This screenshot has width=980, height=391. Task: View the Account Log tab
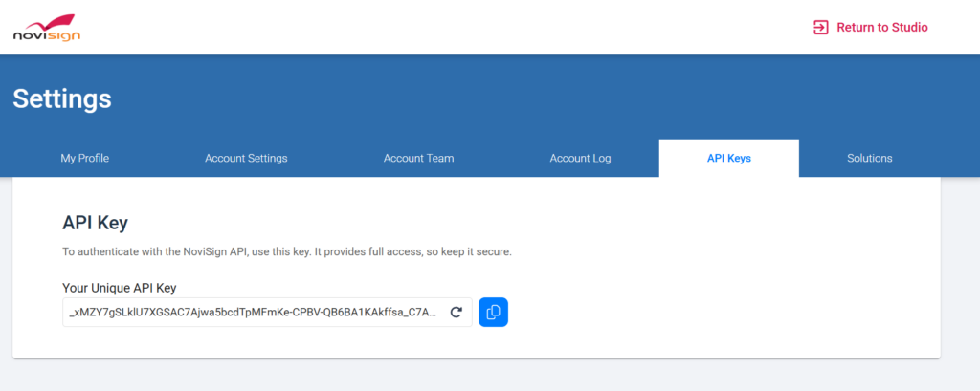point(580,158)
